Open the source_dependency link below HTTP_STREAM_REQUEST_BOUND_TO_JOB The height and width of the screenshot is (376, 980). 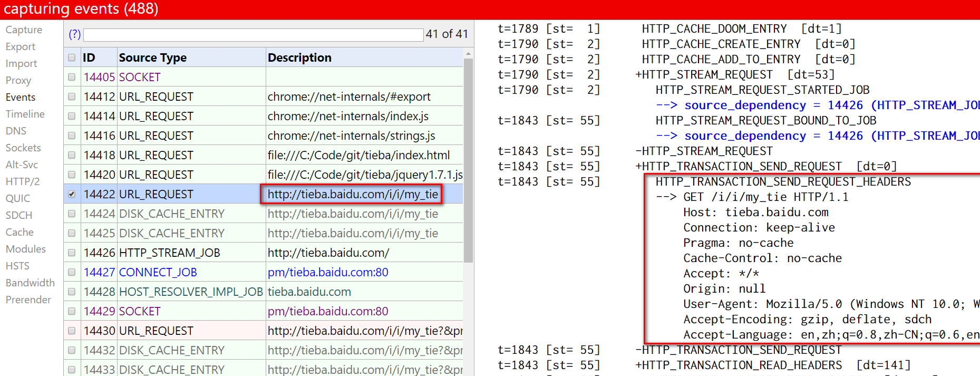pyautogui.click(x=831, y=136)
